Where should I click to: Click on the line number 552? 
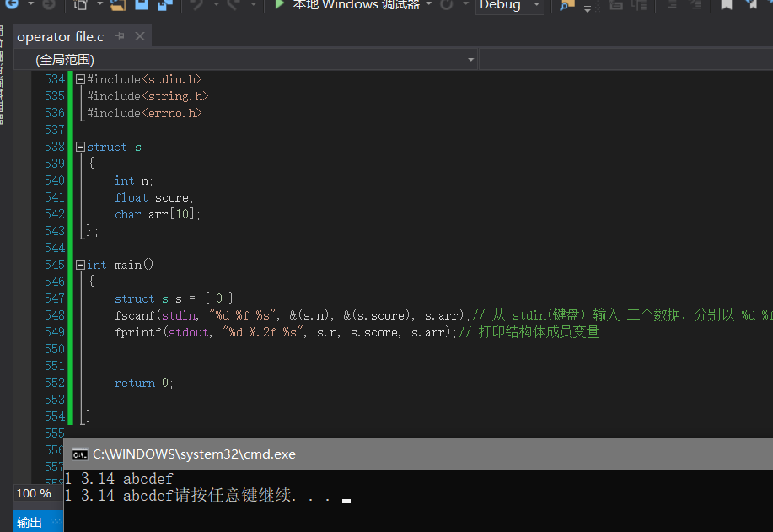pos(54,383)
